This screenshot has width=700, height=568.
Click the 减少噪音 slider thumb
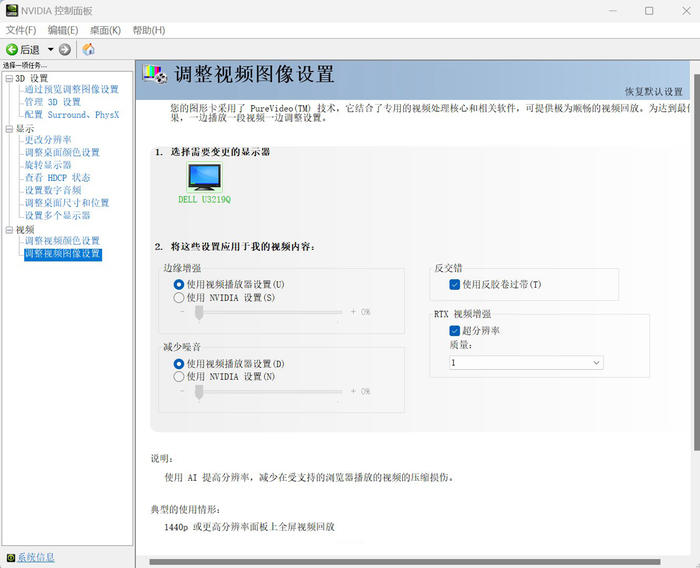(199, 392)
